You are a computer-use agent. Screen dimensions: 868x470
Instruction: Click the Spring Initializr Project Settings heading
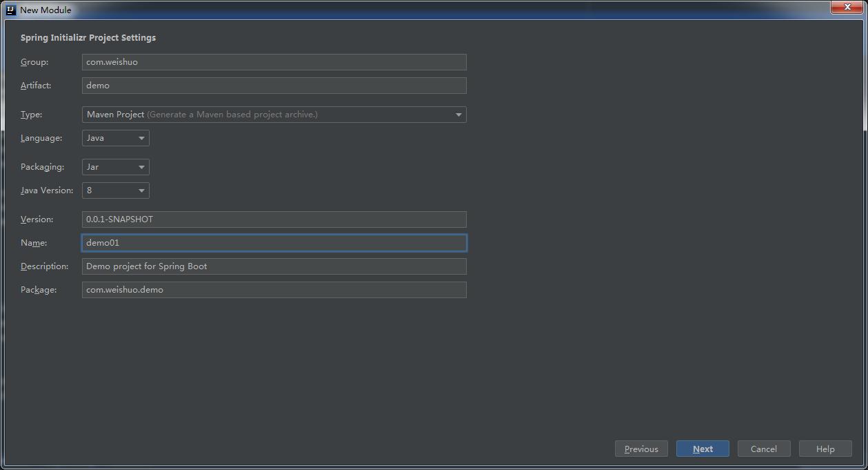[88, 38]
